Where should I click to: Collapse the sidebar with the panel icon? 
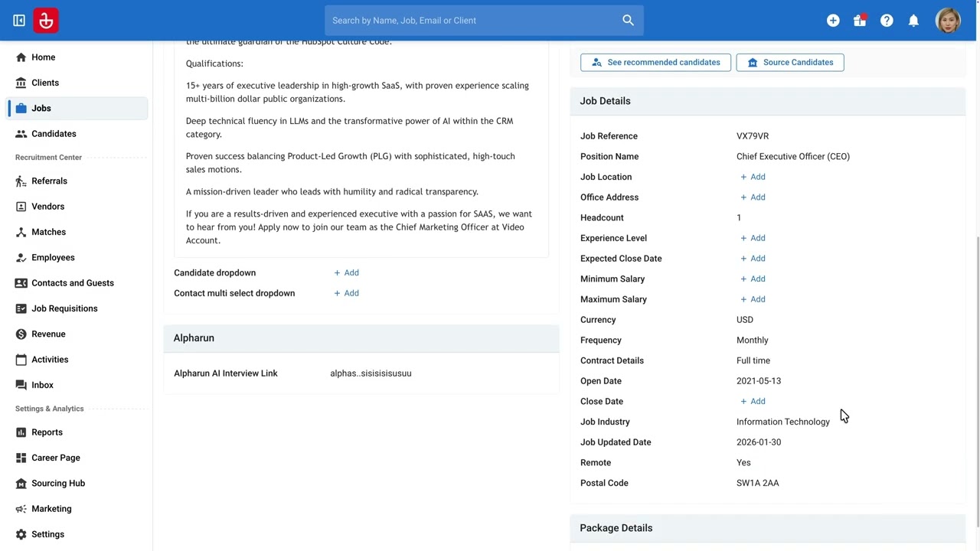(x=19, y=21)
